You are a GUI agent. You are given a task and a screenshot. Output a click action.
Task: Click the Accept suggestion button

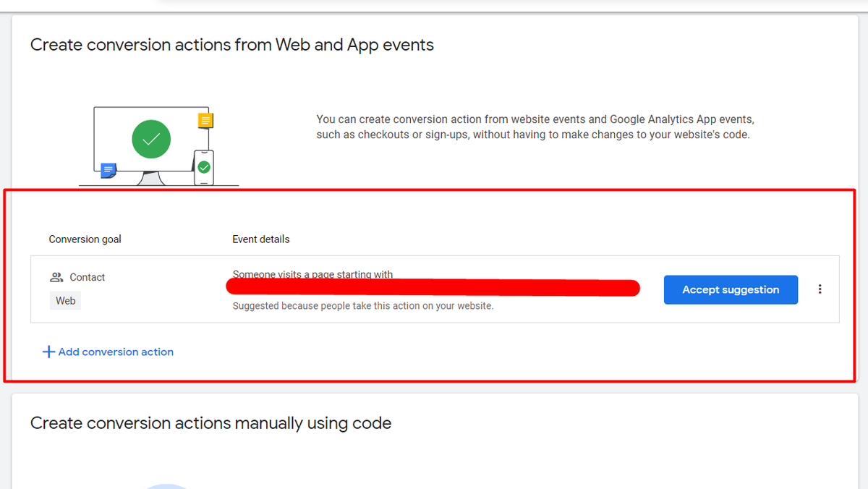tap(731, 289)
